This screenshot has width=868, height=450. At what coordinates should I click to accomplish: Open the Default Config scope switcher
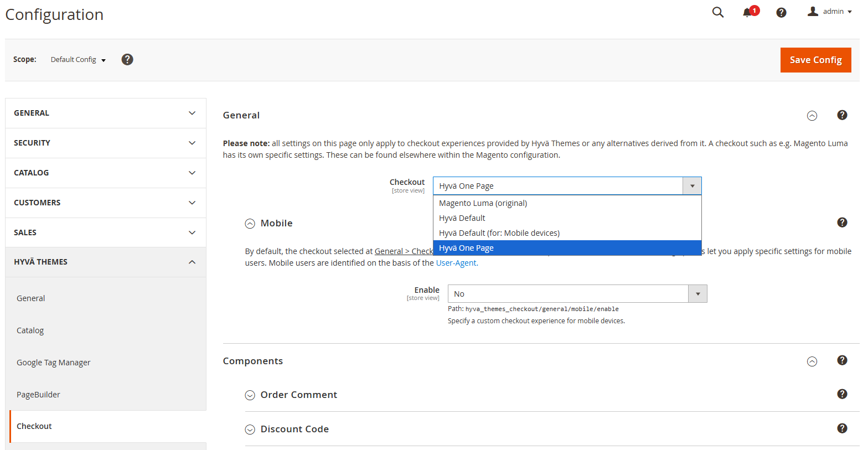click(x=78, y=60)
